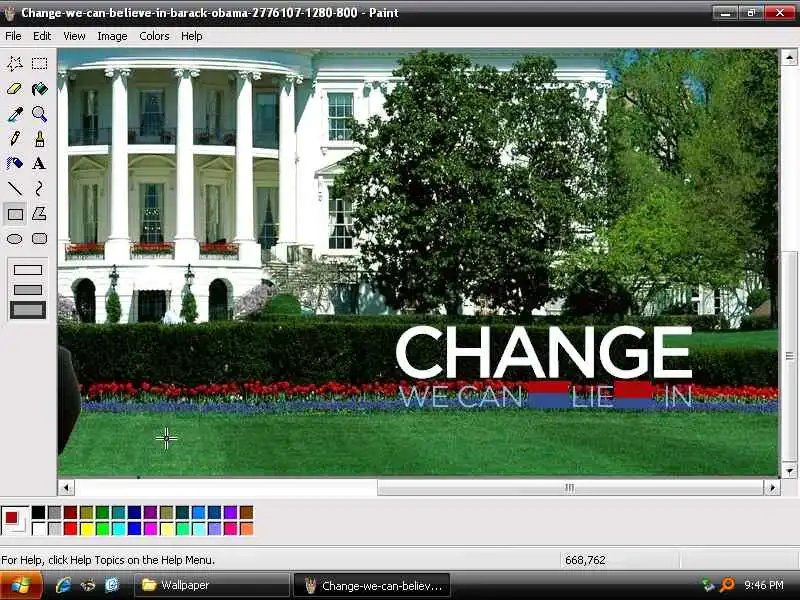Click the Rectangle shape tool
The image size is (800, 600).
coord(15,214)
